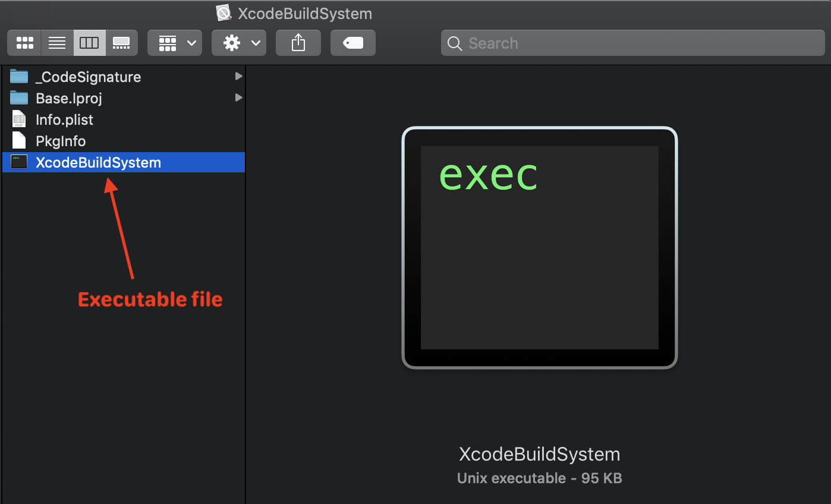Viewport: 831px width, 504px height.
Task: Click the Edit Tags button
Action: click(x=353, y=43)
